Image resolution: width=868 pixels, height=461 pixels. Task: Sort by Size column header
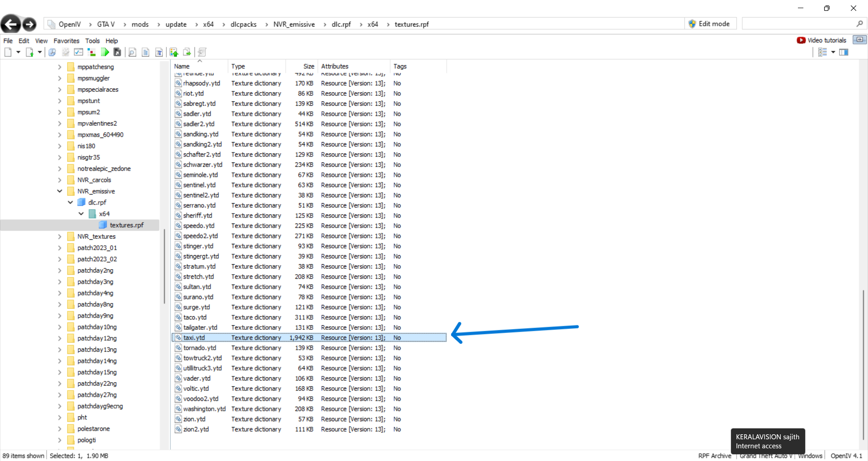[x=302, y=66]
